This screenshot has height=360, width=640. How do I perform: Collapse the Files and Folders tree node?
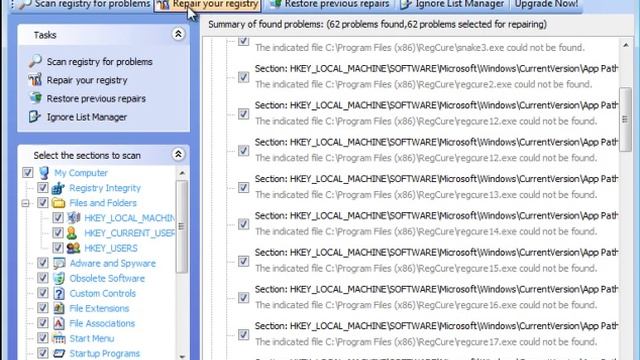25,203
